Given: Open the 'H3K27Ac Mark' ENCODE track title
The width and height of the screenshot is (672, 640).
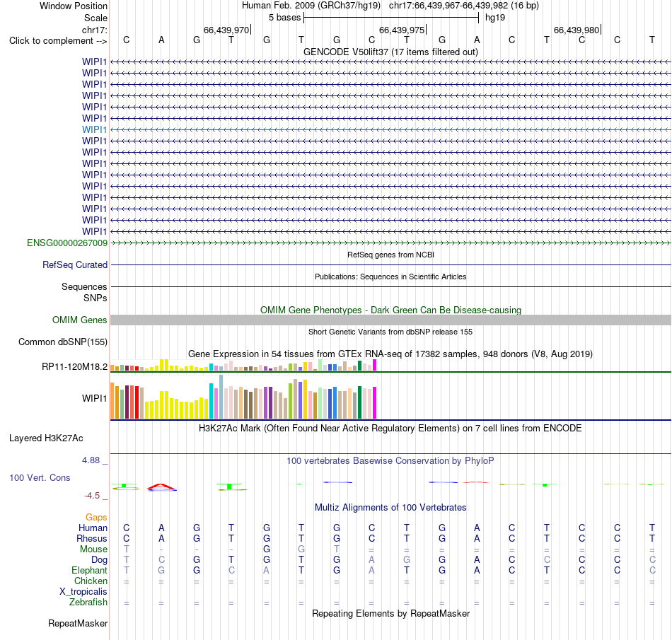Looking at the screenshot, I should coord(390,429).
